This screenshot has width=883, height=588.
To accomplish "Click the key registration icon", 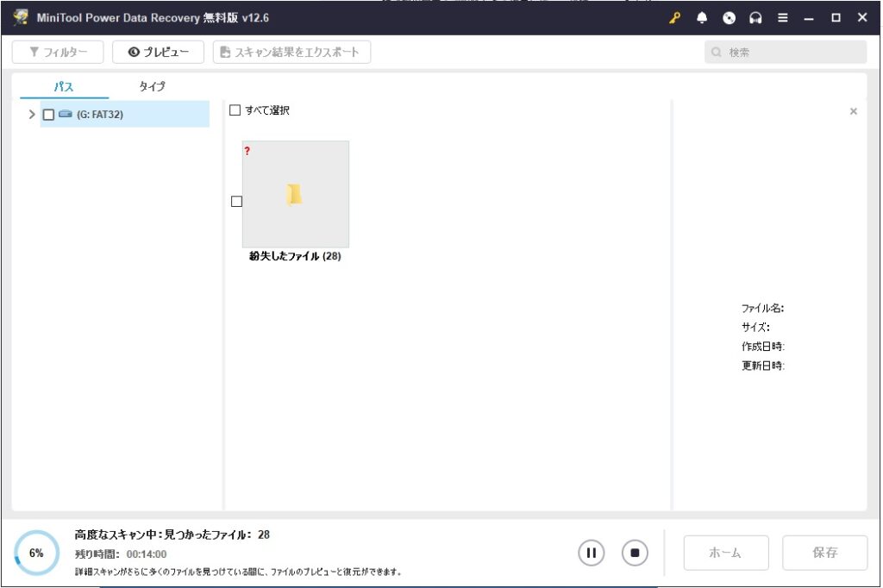I will (674, 18).
